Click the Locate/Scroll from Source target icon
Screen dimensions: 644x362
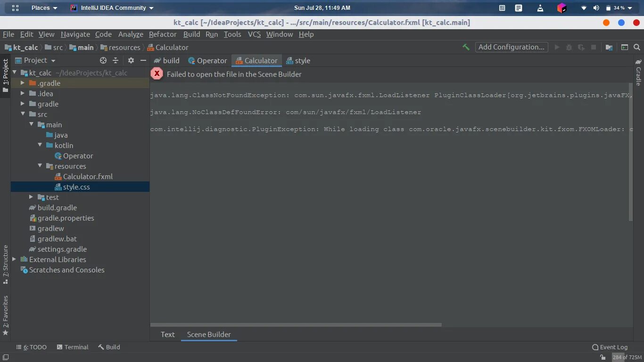(103, 60)
